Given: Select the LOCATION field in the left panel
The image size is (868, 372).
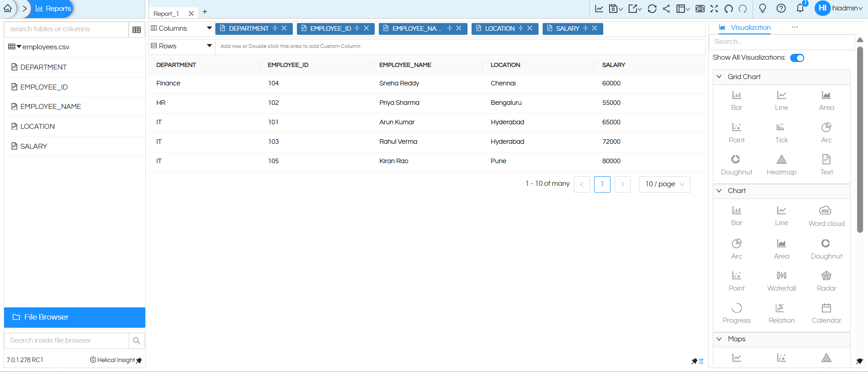Looking at the screenshot, I should (38, 127).
